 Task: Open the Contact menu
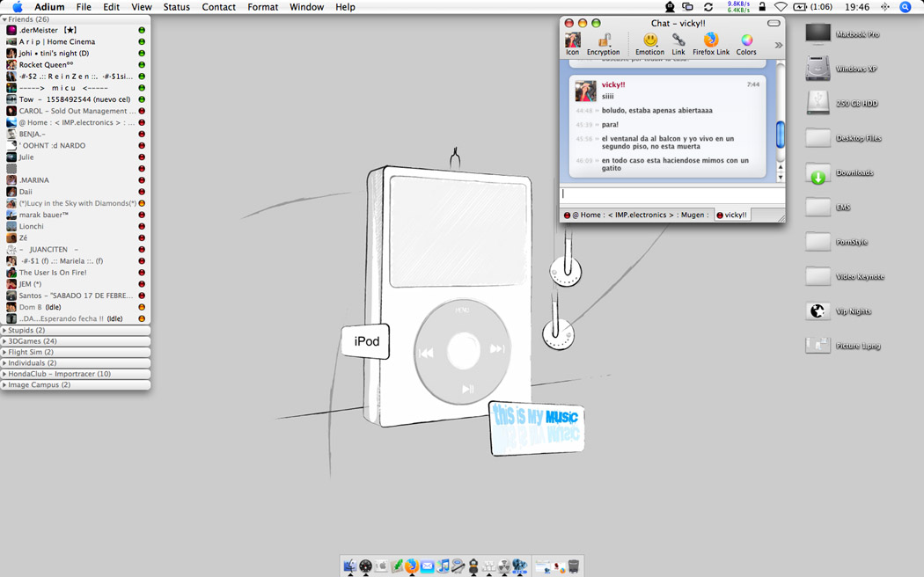click(218, 7)
